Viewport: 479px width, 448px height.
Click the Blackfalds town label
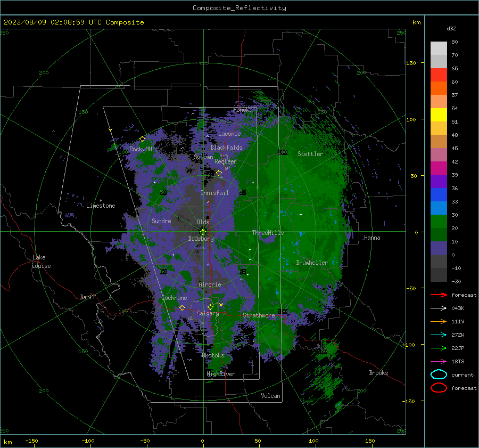point(226,148)
